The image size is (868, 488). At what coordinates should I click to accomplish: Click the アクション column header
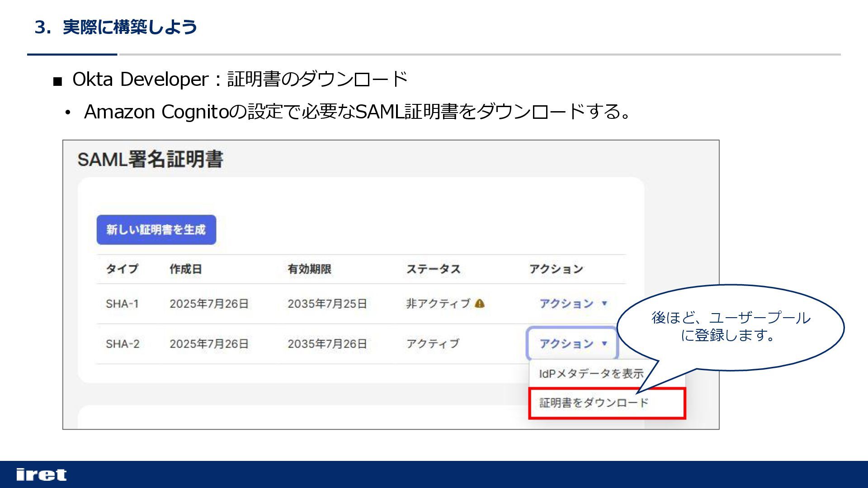point(556,269)
